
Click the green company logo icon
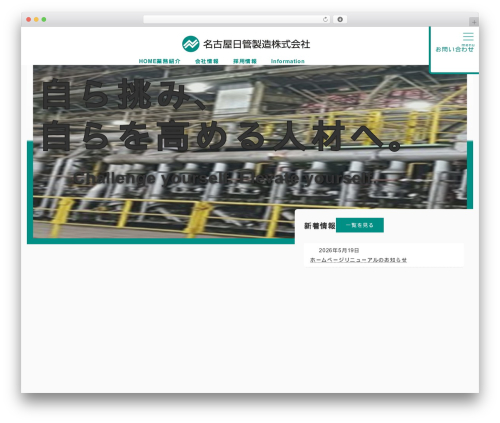(191, 44)
